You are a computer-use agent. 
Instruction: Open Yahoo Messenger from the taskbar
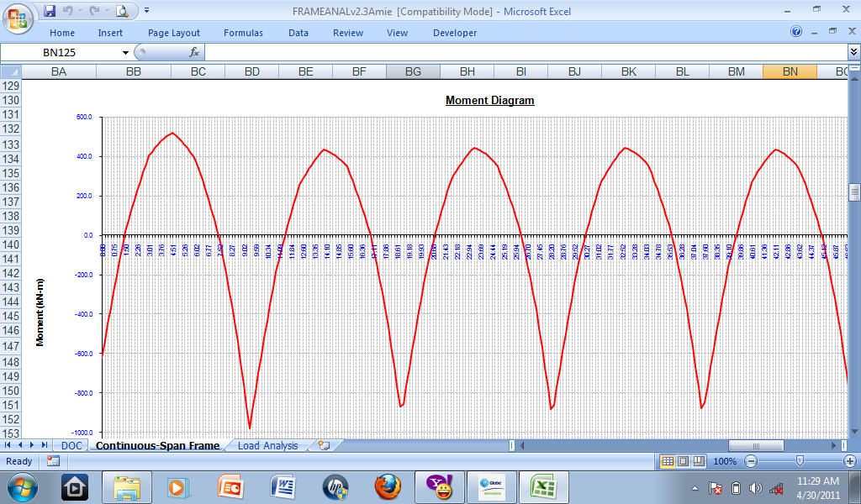pyautogui.click(x=439, y=486)
